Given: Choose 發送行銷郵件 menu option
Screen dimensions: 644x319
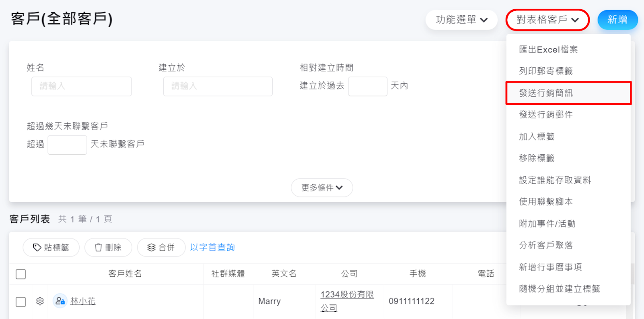Looking at the screenshot, I should pyautogui.click(x=546, y=115).
